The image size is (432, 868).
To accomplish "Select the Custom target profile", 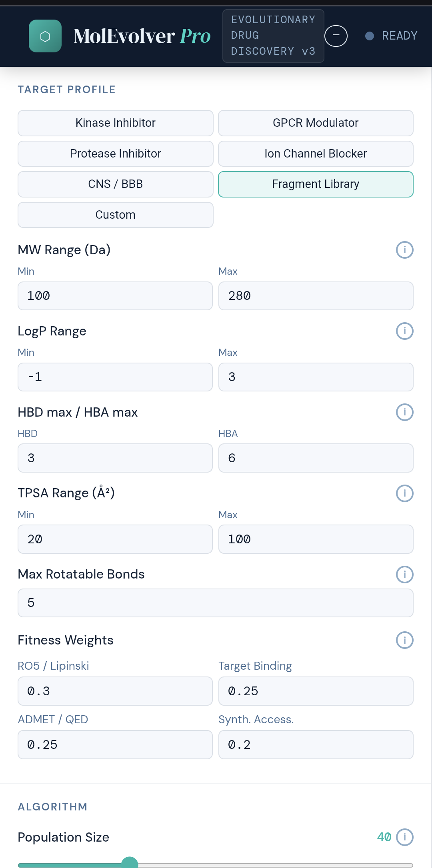I will click(115, 215).
